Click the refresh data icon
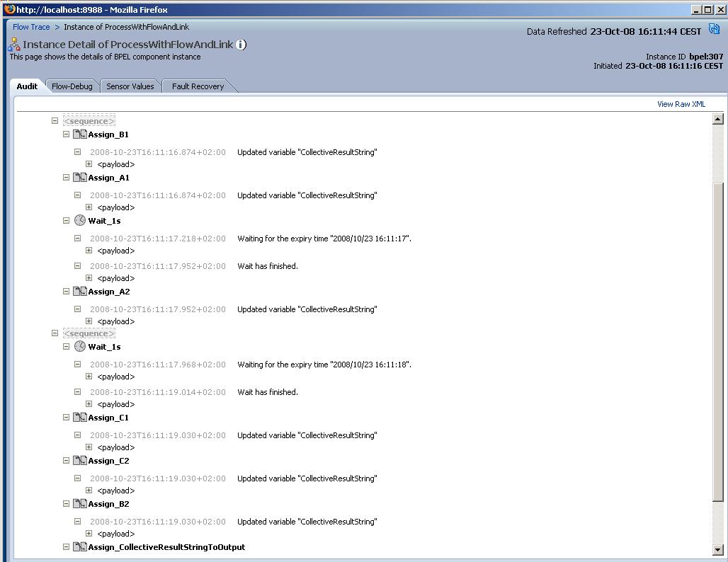The width and height of the screenshot is (728, 562). click(714, 30)
